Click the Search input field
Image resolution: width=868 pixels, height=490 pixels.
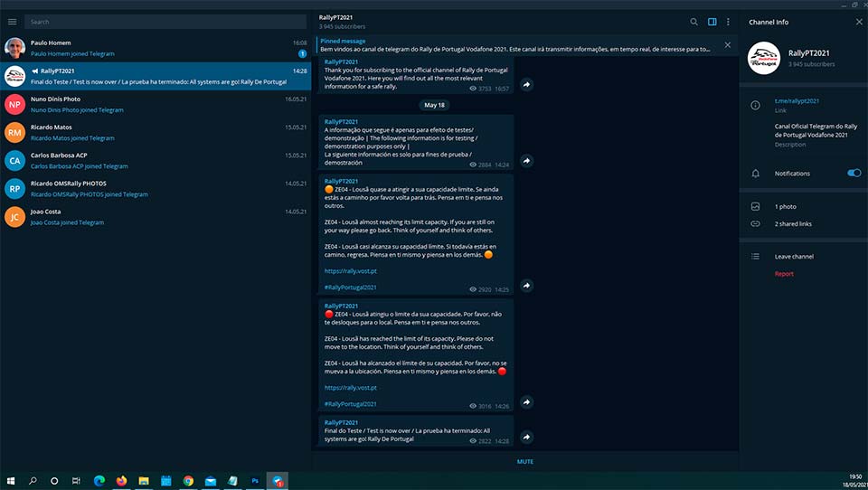165,22
